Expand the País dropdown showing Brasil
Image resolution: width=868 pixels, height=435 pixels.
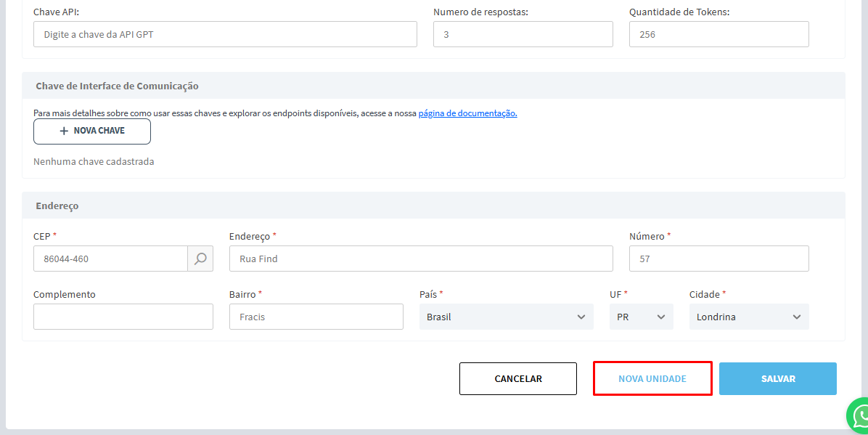click(506, 317)
